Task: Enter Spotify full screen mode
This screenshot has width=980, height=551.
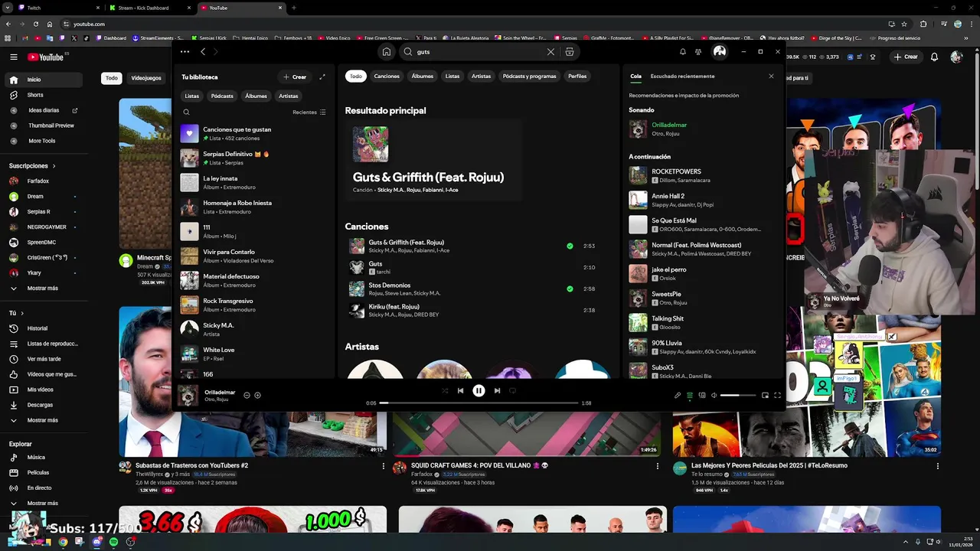Action: [x=777, y=396]
